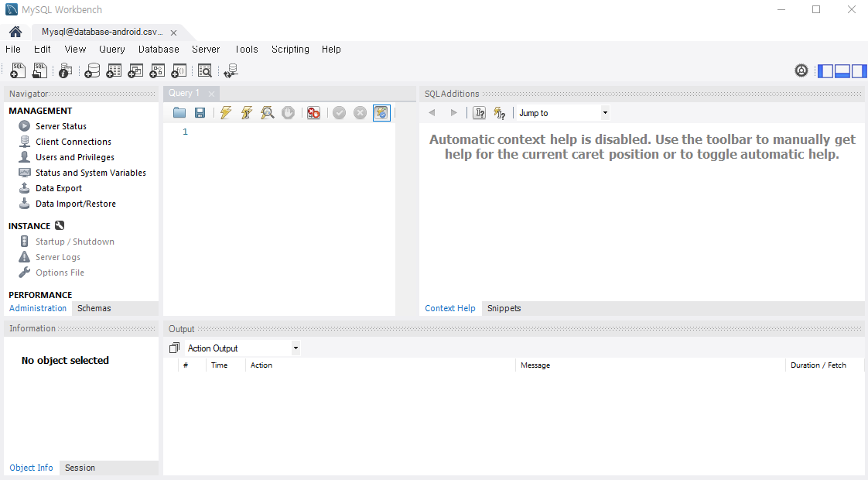Go back in context help
This screenshot has height=480, width=868.
[x=432, y=112]
